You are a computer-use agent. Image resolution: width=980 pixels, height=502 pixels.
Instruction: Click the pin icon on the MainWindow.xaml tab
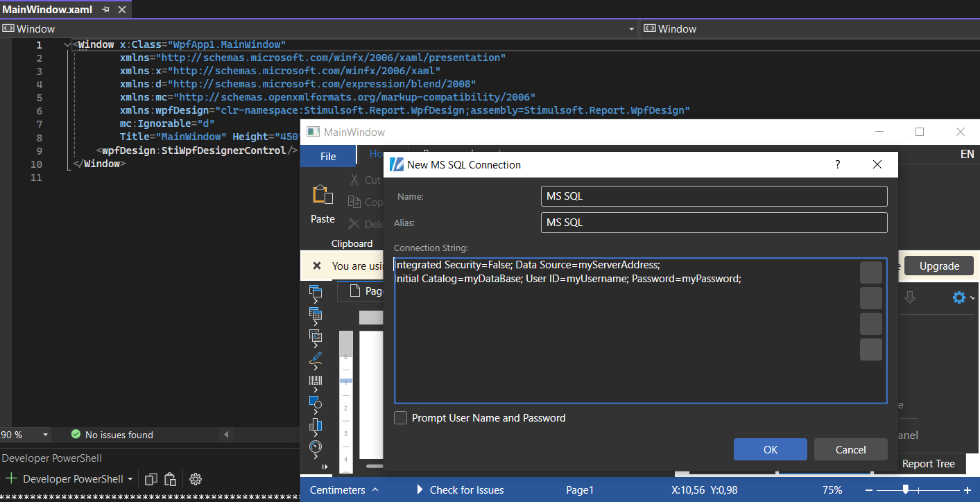click(x=105, y=10)
